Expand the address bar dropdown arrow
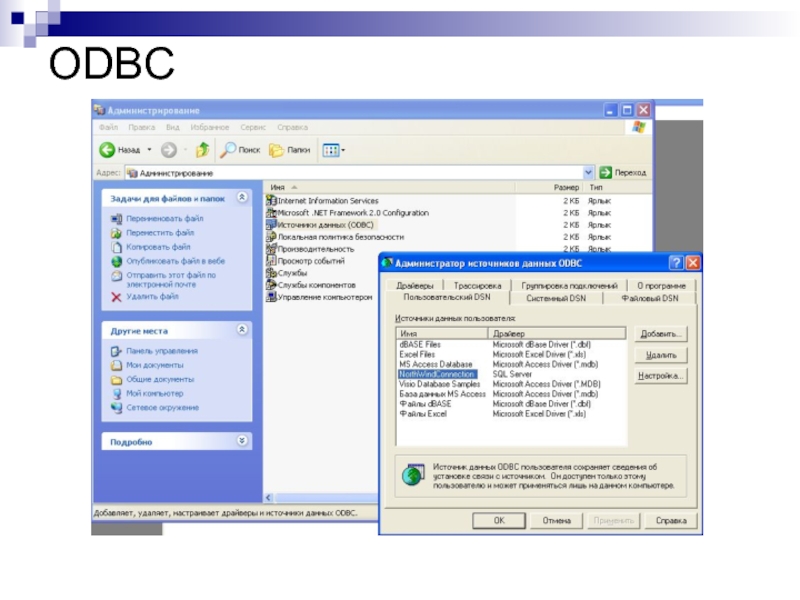 pyautogui.click(x=589, y=172)
